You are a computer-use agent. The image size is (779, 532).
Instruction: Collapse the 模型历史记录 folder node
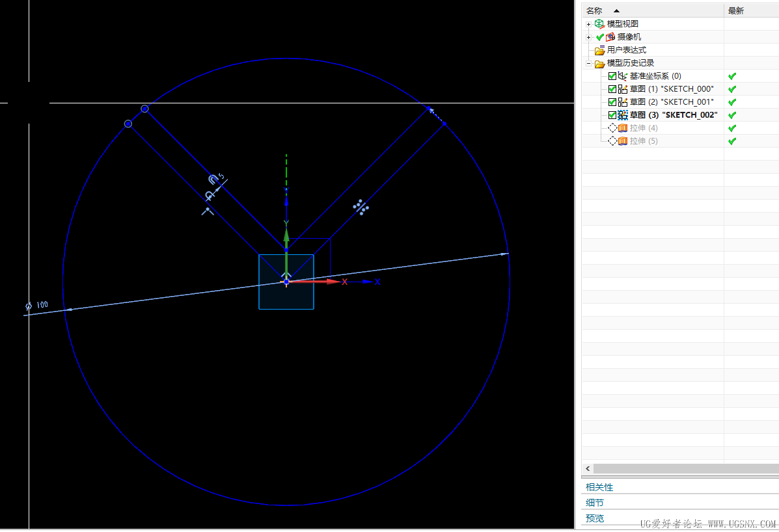(589, 64)
